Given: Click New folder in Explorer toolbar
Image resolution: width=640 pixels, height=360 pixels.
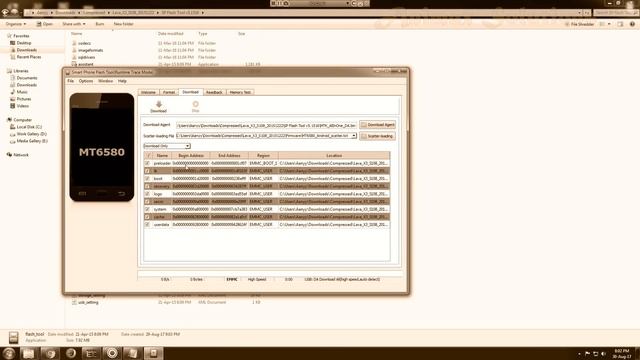Looking at the screenshot, I should pos(123,24).
